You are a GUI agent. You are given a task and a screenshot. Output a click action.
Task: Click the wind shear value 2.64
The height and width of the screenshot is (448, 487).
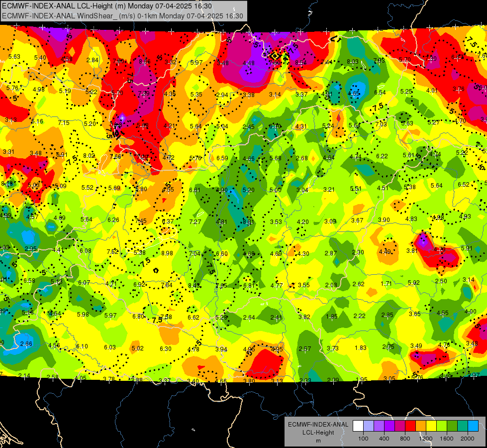click(x=249, y=318)
